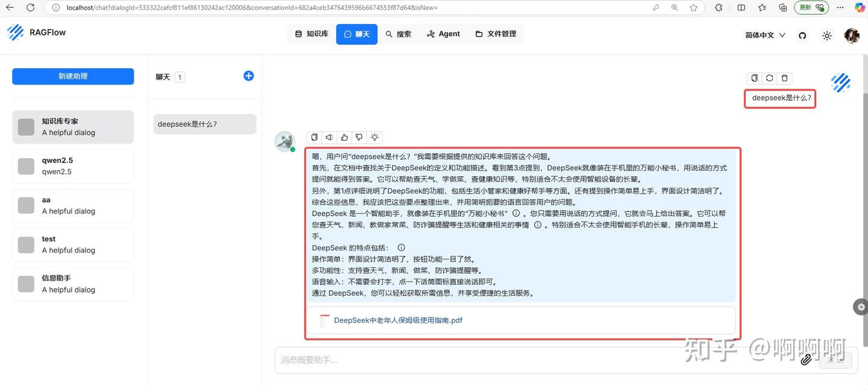Copy the assistant reply
The width and height of the screenshot is (868, 385).
[314, 138]
